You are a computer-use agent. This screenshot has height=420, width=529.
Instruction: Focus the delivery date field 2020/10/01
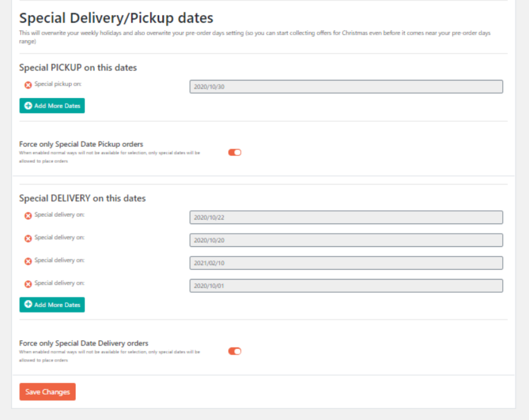coord(346,286)
